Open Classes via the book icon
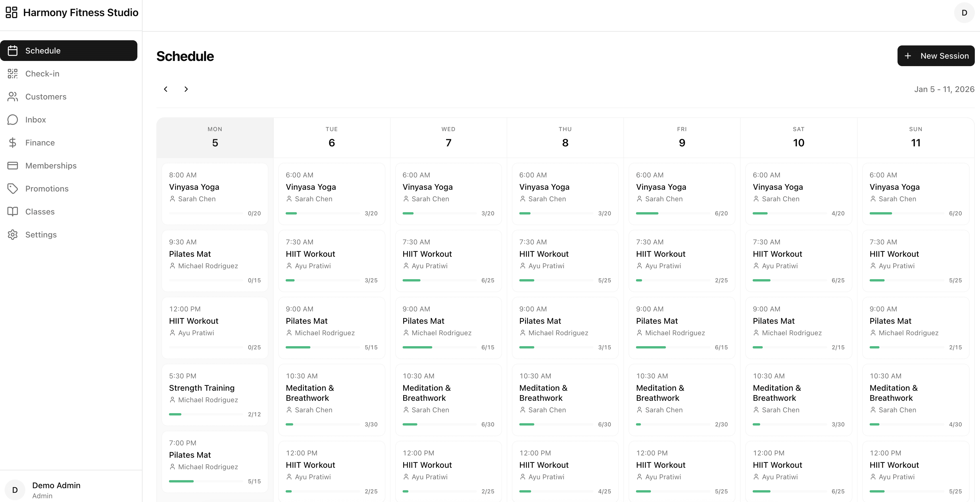Image resolution: width=980 pixels, height=502 pixels. tap(13, 212)
